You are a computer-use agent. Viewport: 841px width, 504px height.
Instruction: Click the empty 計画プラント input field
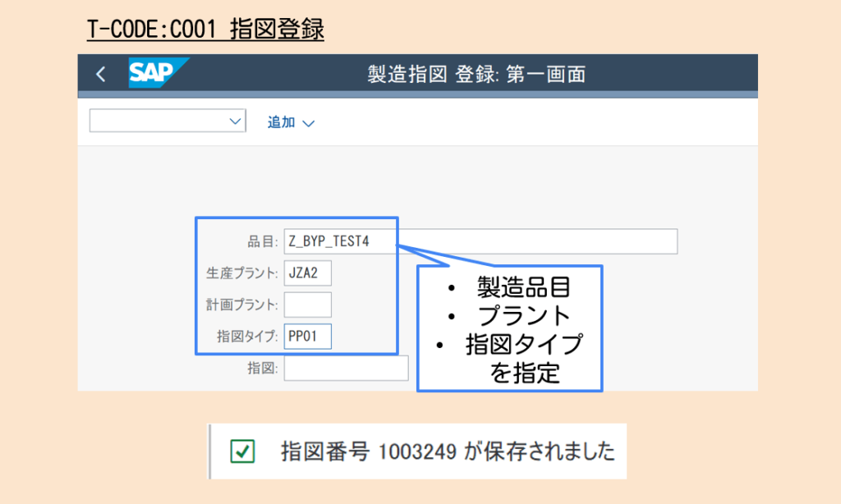pyautogui.click(x=307, y=305)
